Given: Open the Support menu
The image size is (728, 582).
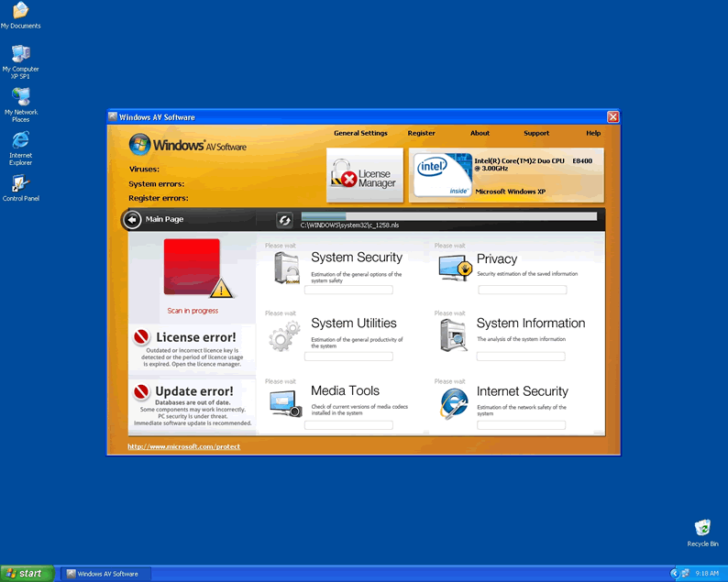Looking at the screenshot, I should (536, 133).
